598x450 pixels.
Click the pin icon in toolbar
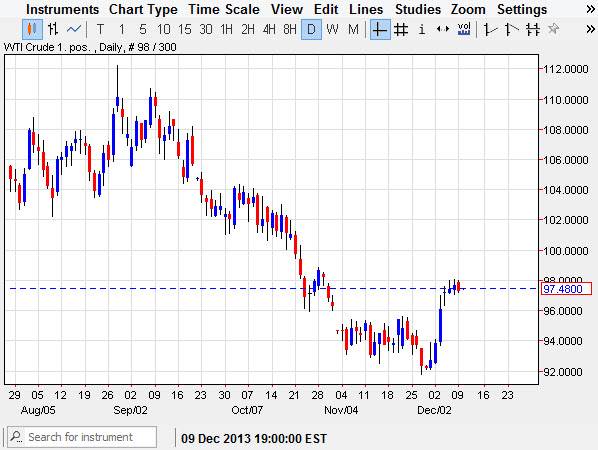click(553, 29)
